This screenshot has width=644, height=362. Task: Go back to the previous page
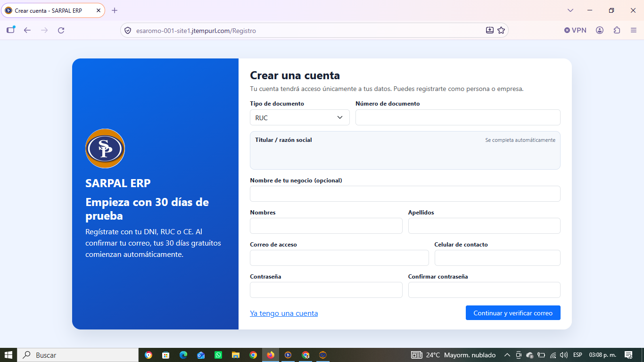coord(27,30)
